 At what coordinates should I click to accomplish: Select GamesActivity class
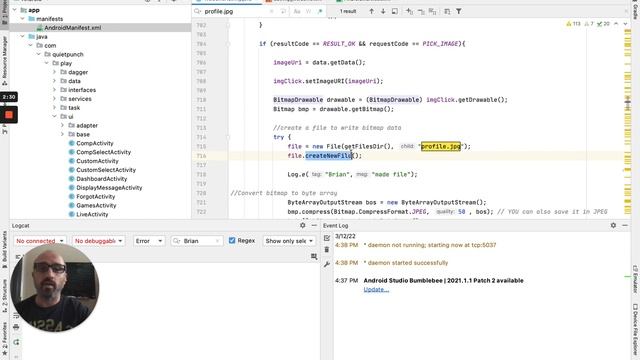(x=96, y=205)
